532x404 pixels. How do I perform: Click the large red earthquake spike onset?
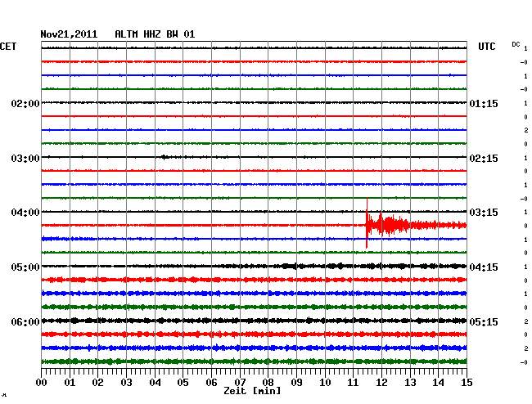367,224
